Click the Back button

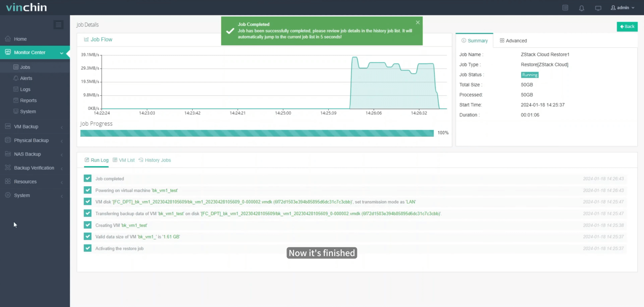627,27
